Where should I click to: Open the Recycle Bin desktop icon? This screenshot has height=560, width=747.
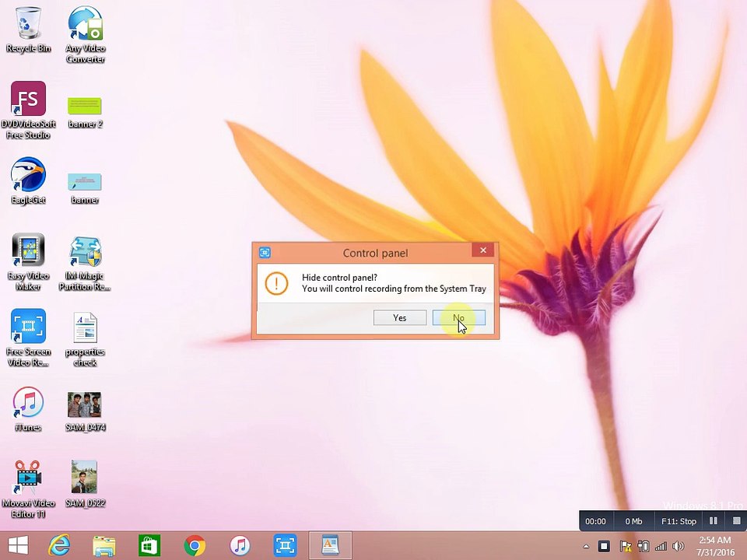point(28,29)
